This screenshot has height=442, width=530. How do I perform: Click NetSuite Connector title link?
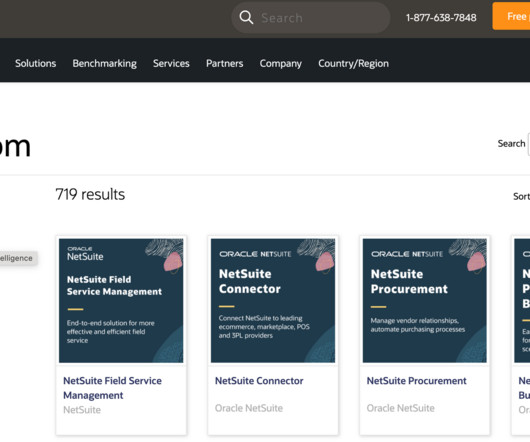259,381
